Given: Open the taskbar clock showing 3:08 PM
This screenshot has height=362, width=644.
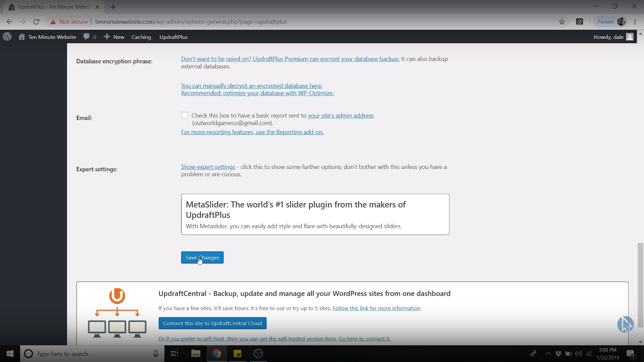Looking at the screenshot, I should coord(608,354).
